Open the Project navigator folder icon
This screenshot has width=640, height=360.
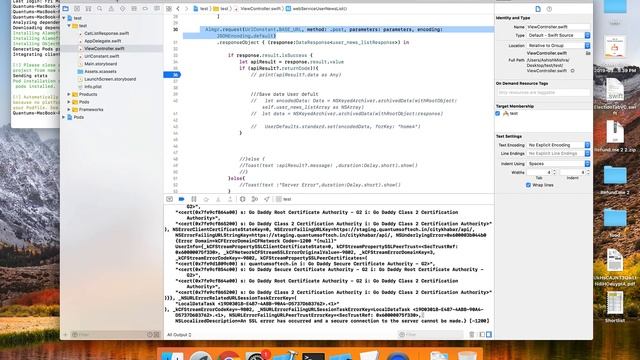(x=66, y=9)
